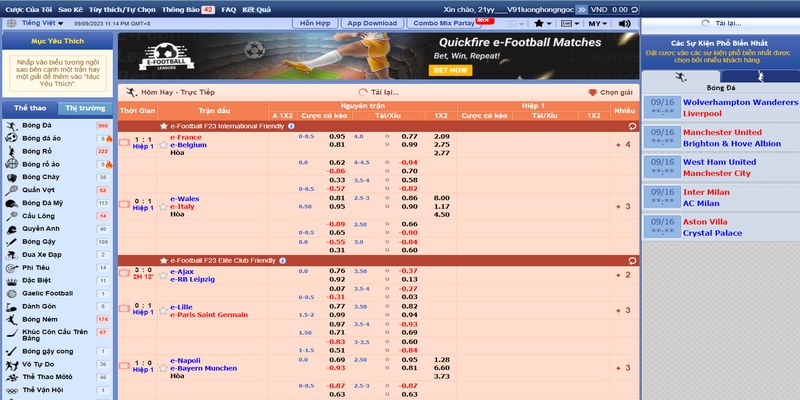This screenshot has width=800, height=400.
Task: Open the Tiếng Việt language dropdown
Action: [42, 23]
